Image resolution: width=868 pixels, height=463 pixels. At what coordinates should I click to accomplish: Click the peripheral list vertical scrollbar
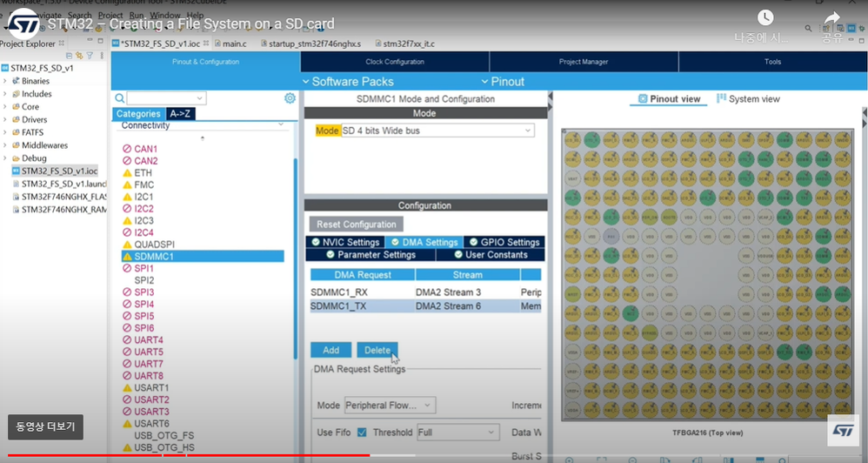point(295,258)
